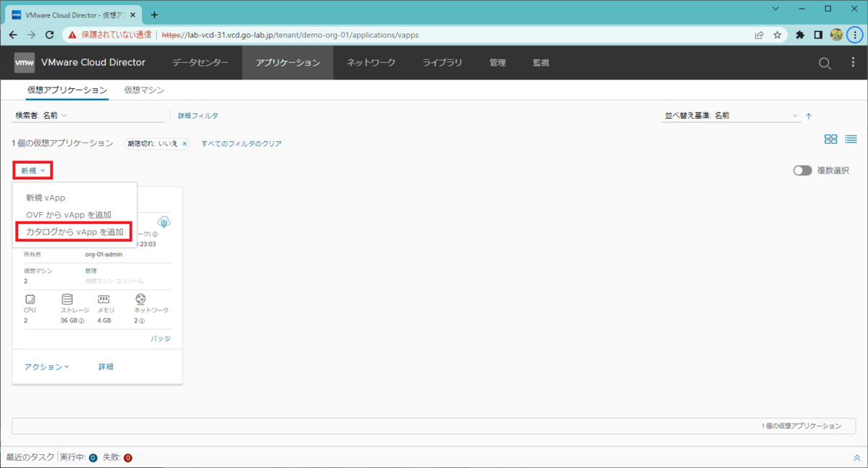Open アプリケーション navigation tab
The height and width of the screenshot is (468, 868).
tap(288, 63)
